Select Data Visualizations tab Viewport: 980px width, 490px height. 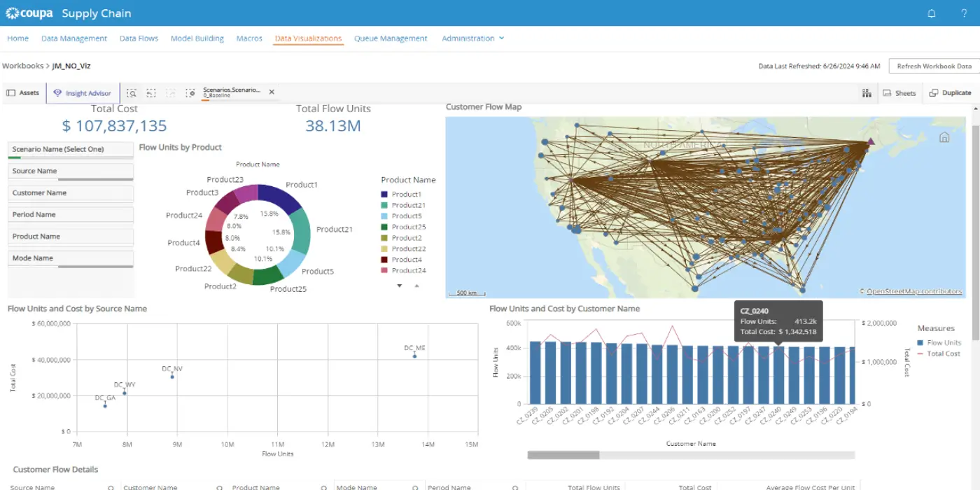click(x=308, y=38)
